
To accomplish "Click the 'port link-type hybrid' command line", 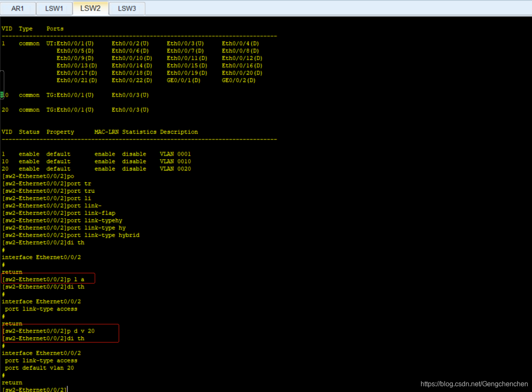I will coord(71,235).
